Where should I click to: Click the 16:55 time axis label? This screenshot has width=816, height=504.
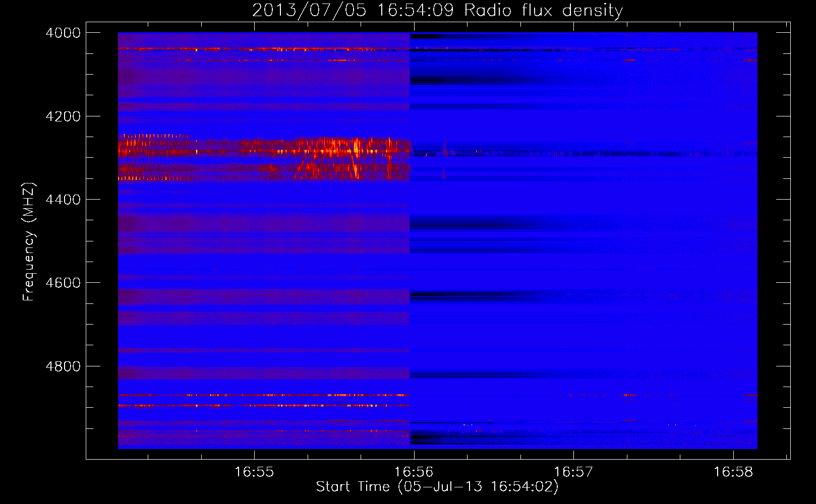tap(254, 472)
